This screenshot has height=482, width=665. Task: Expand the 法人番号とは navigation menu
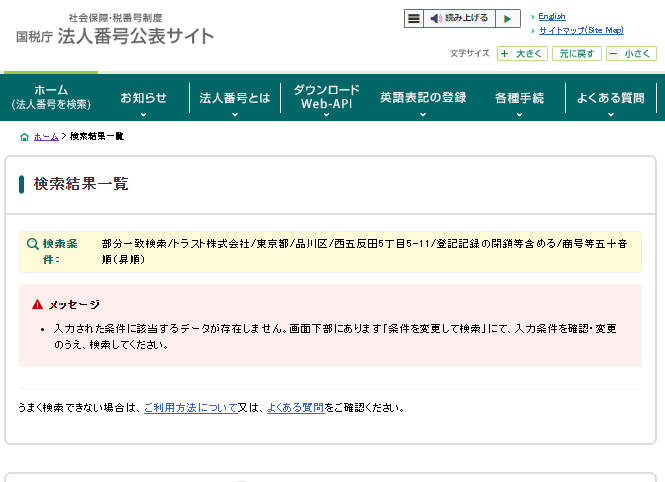click(x=235, y=98)
